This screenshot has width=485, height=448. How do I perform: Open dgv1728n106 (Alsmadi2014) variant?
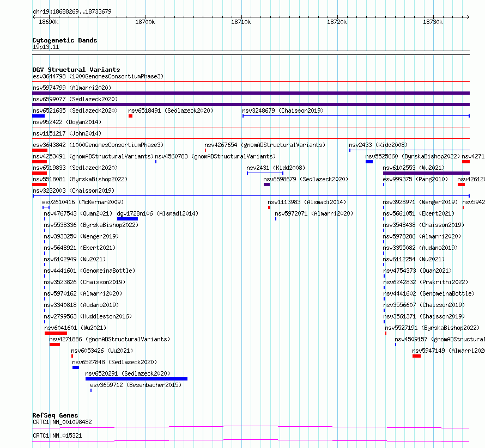click(x=157, y=213)
